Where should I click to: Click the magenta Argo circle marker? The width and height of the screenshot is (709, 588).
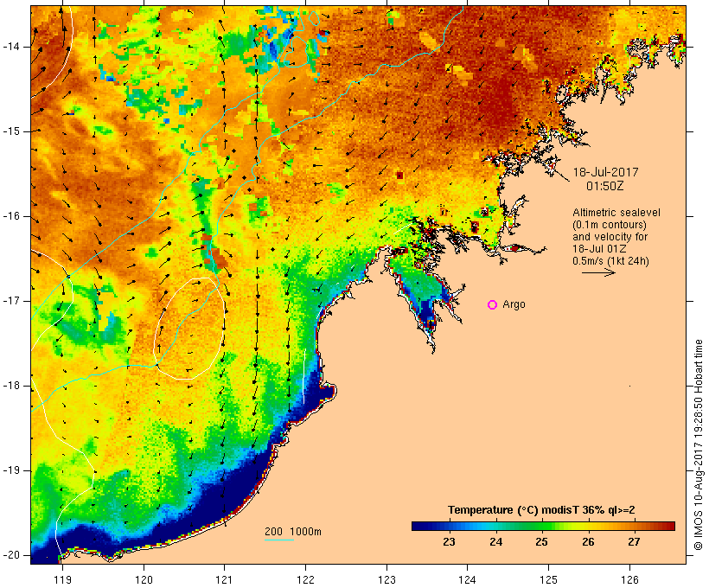click(x=493, y=305)
